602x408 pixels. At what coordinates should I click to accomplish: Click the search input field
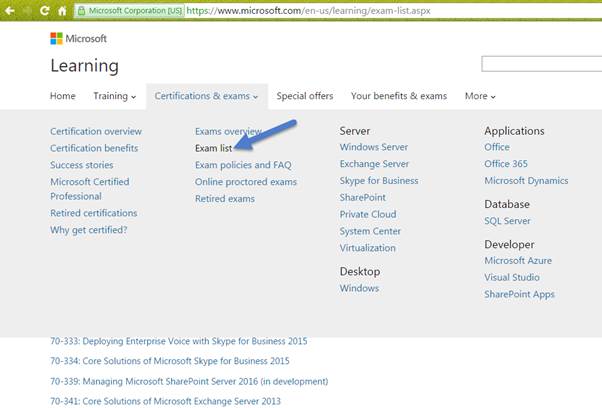tap(540, 64)
